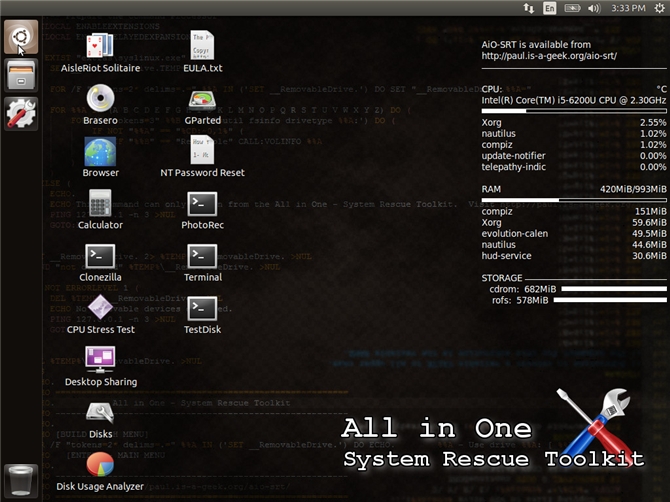This screenshot has height=502, width=670.
Task: Open the Ubuntu Dash launcher button
Action: [x=21, y=37]
